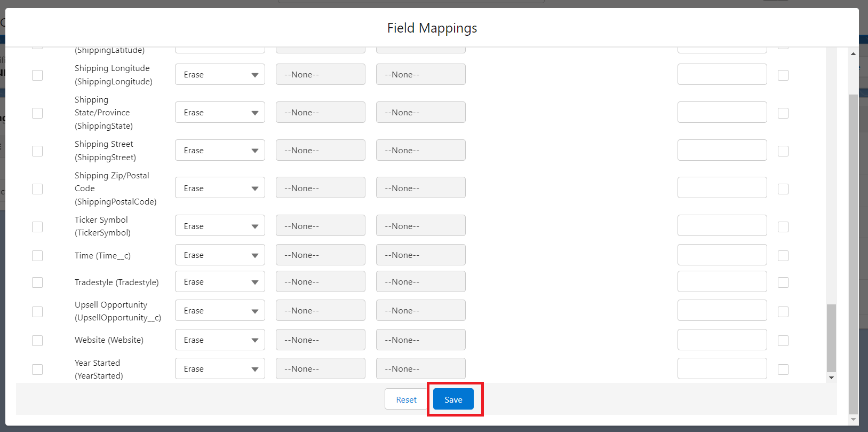
Task: Click first --None-- box for Tradestyle row
Action: click(320, 282)
